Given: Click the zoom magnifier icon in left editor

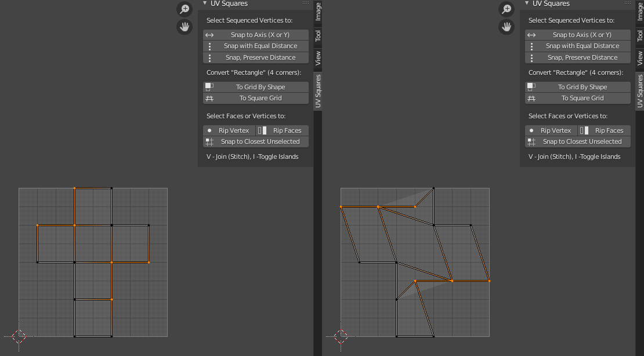Looking at the screenshot, I should [x=184, y=9].
